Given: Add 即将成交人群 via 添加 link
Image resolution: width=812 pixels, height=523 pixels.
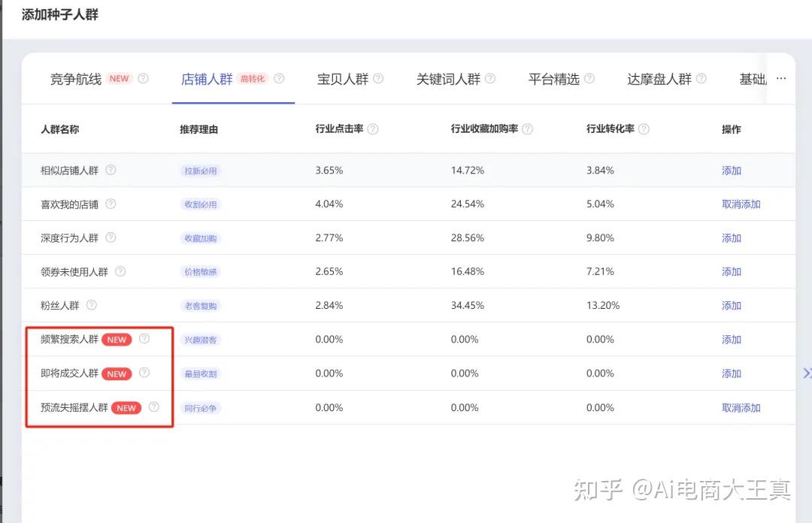Looking at the screenshot, I should pos(732,373).
